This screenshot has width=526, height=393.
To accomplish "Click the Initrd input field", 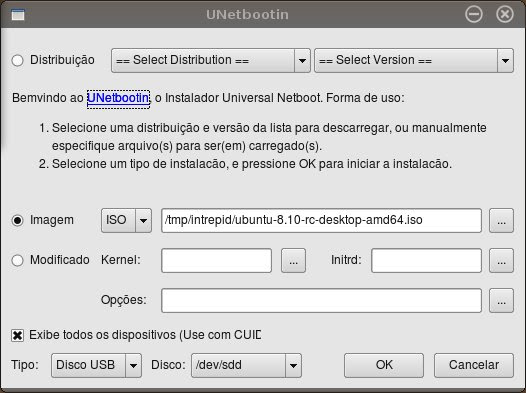I will coord(426,261).
